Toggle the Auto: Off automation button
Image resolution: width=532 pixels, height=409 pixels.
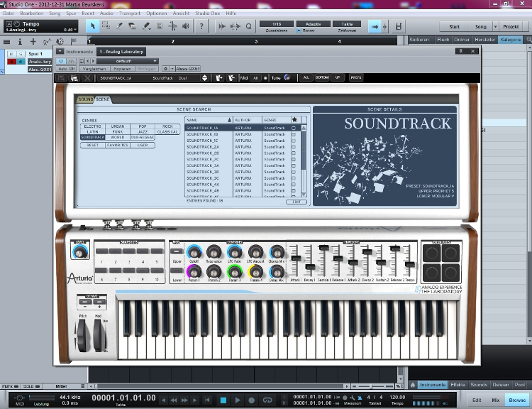67,69
